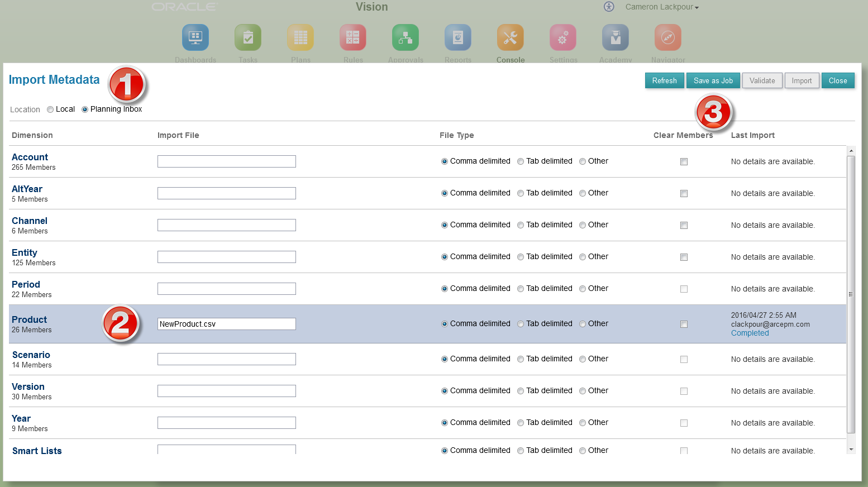The width and height of the screenshot is (868, 487).
Task: Select the Planning Inbox location radio
Action: point(85,109)
